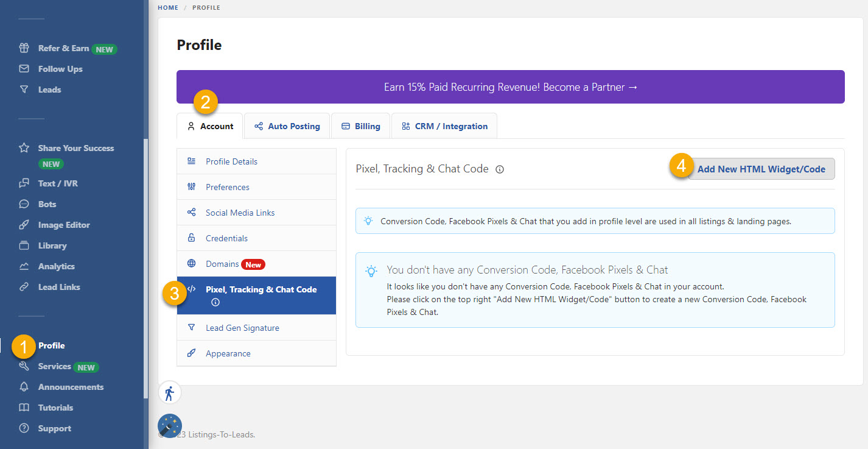Click the magic wand sparkle icon
868x449 pixels.
click(x=170, y=425)
